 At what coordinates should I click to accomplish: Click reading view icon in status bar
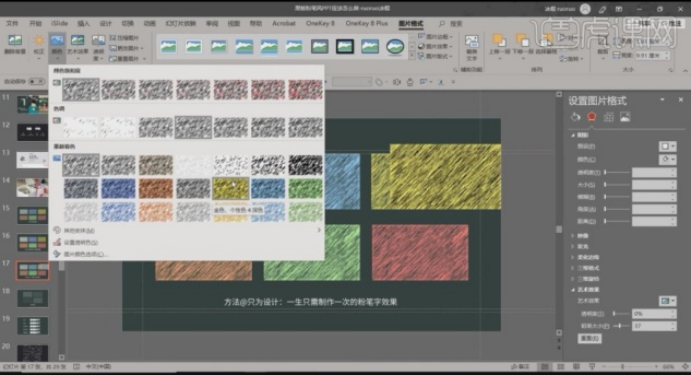pyautogui.click(x=576, y=367)
